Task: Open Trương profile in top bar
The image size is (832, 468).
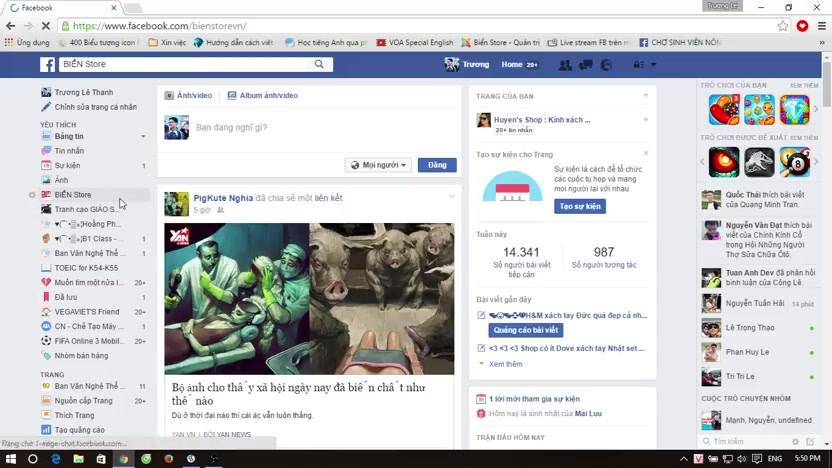Action: tap(467, 64)
